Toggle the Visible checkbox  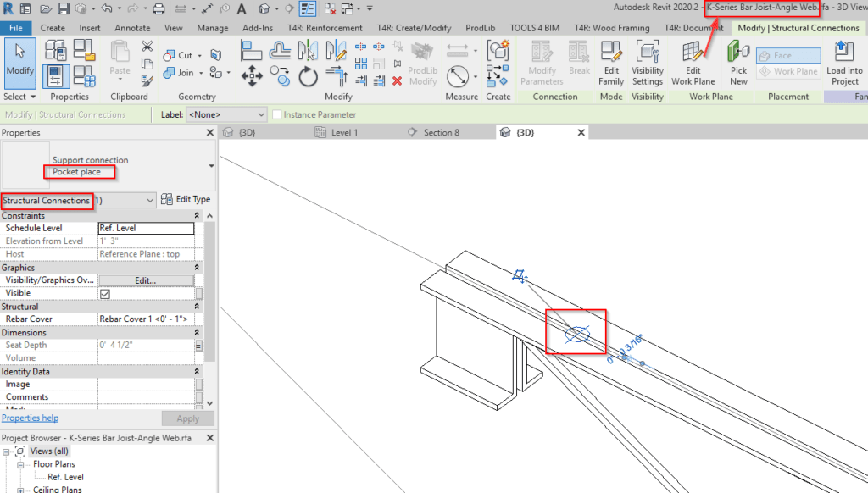click(105, 294)
